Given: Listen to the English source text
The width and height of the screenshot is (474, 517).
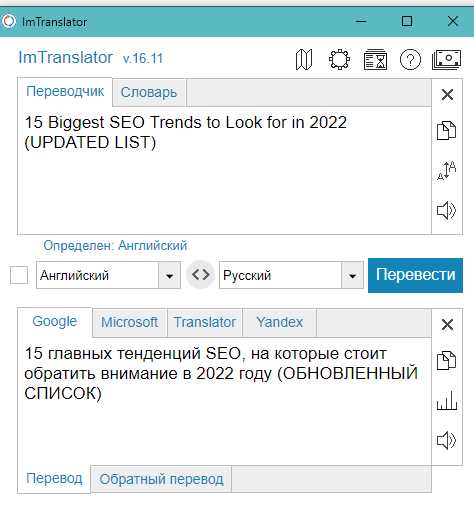Looking at the screenshot, I should click(x=447, y=210).
